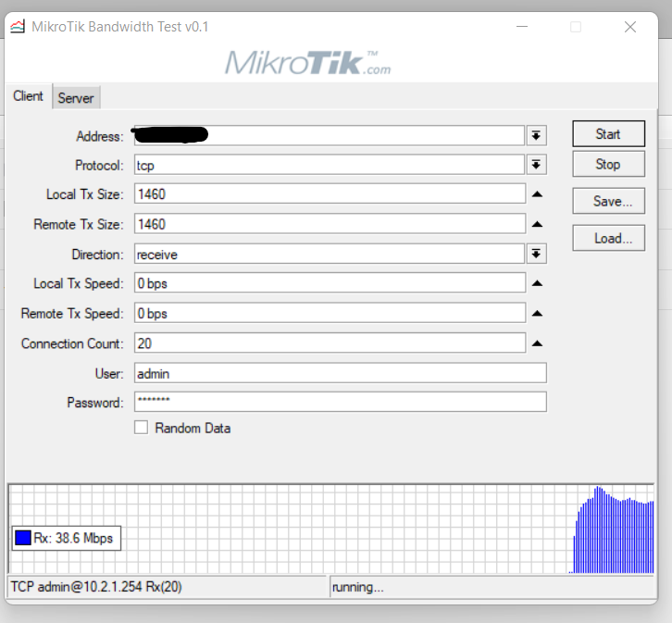The width and height of the screenshot is (672, 623).
Task: Click the Remote Tx Speed field
Action: click(330, 313)
